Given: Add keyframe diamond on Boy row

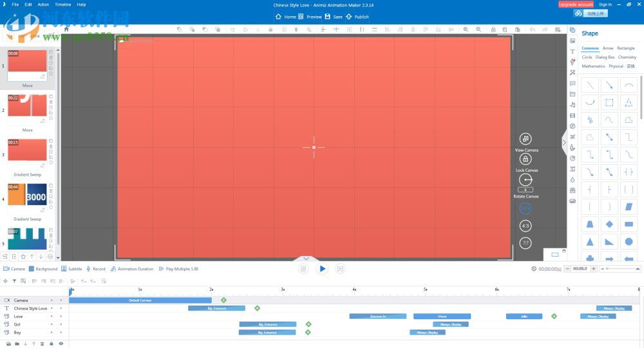Looking at the screenshot, I should 308,333.
